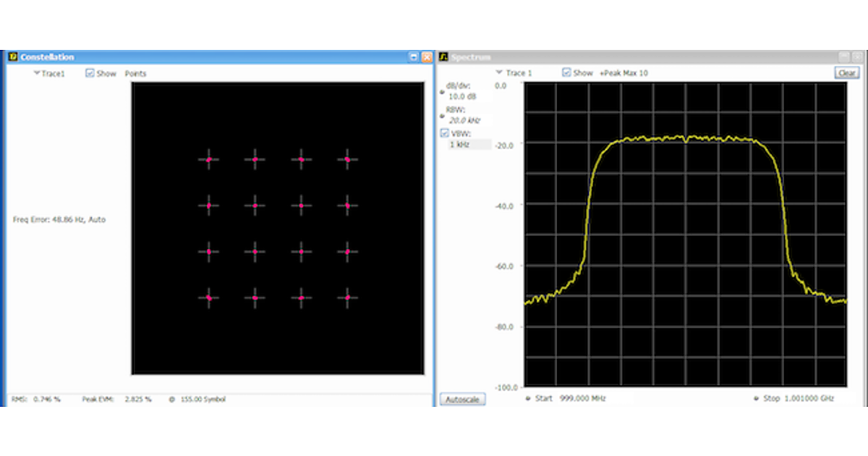This screenshot has height=456, width=868.
Task: Disable the VBW checkbox
Action: pos(444,133)
